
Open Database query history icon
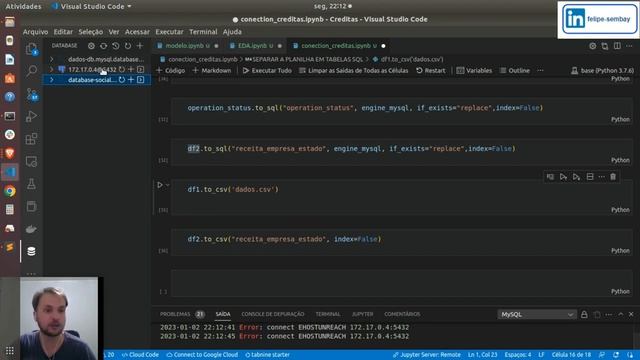point(116,46)
